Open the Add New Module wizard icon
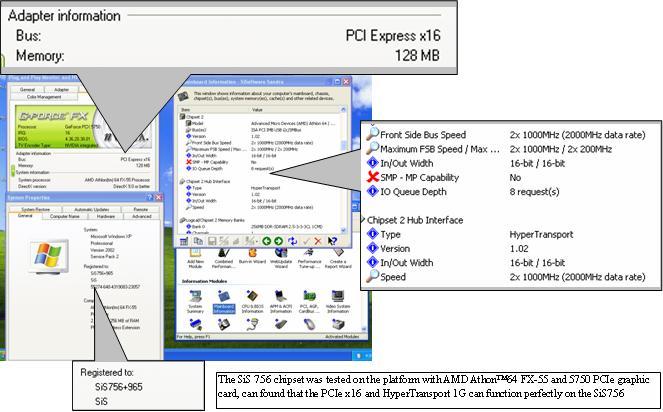The image size is (663, 412). (x=195, y=258)
